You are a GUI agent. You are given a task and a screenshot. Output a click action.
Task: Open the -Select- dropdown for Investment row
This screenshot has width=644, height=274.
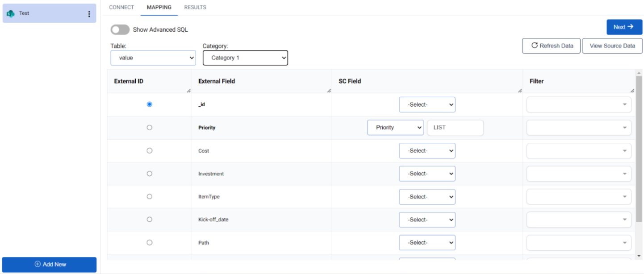click(x=427, y=173)
